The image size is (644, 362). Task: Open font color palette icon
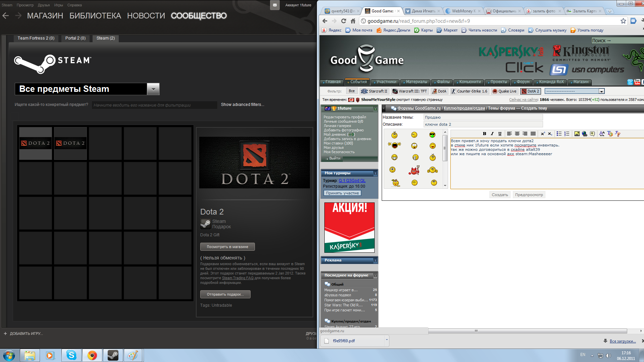pos(610,134)
